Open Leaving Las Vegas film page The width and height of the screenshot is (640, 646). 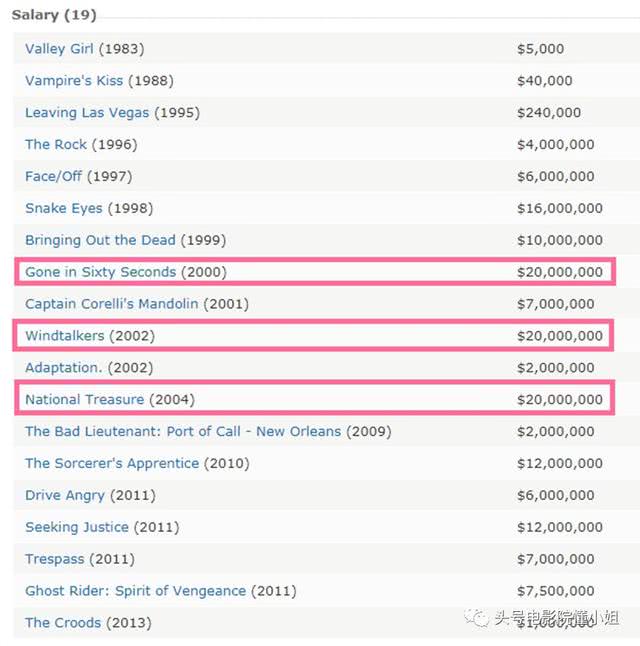[x=88, y=113]
